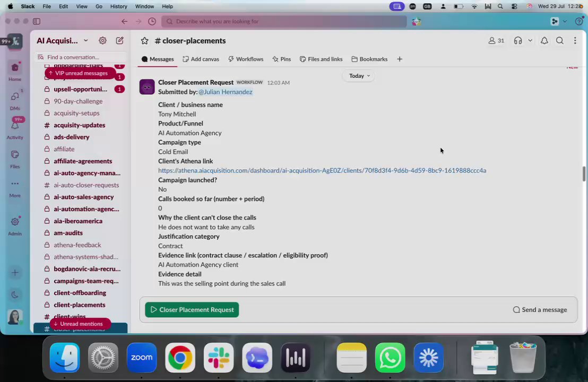
Task: Click Find a conversation field
Action: [80, 57]
